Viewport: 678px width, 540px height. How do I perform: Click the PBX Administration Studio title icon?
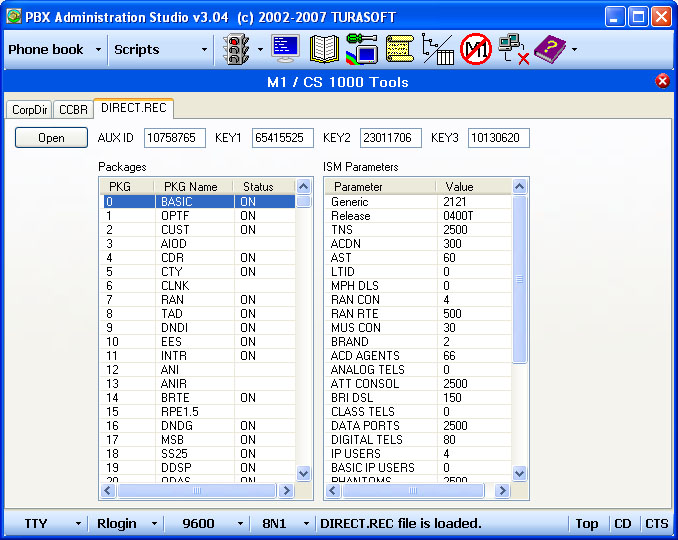14,16
